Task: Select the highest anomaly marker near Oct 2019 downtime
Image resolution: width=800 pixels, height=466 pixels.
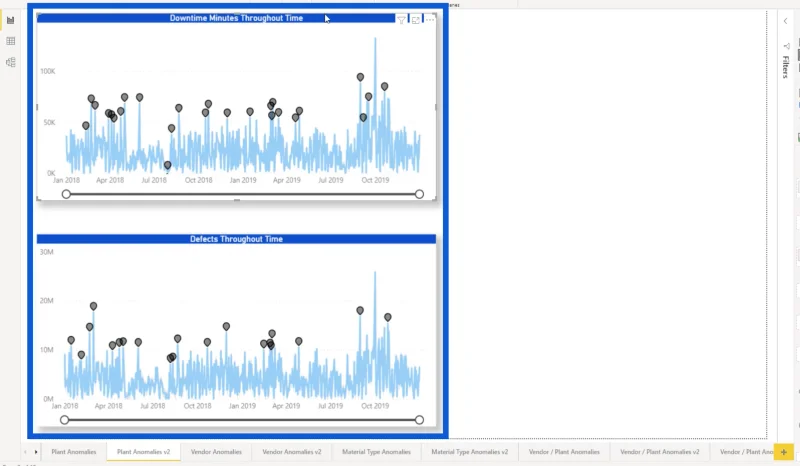Action: click(x=360, y=77)
